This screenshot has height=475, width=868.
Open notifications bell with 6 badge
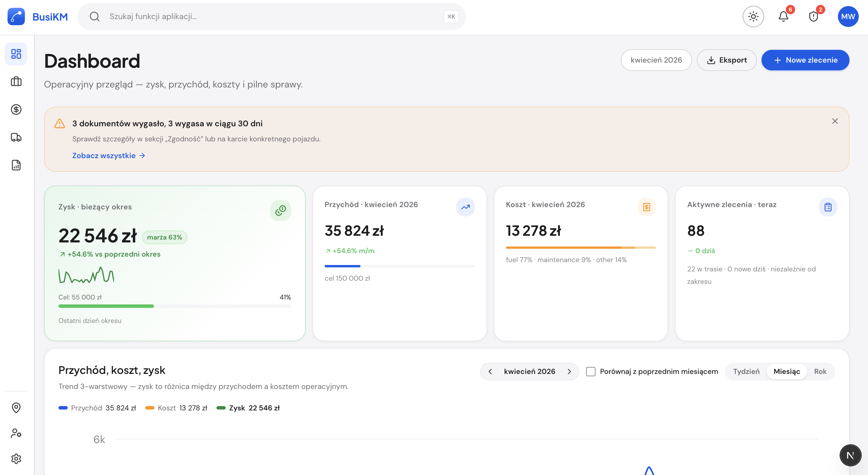click(784, 17)
